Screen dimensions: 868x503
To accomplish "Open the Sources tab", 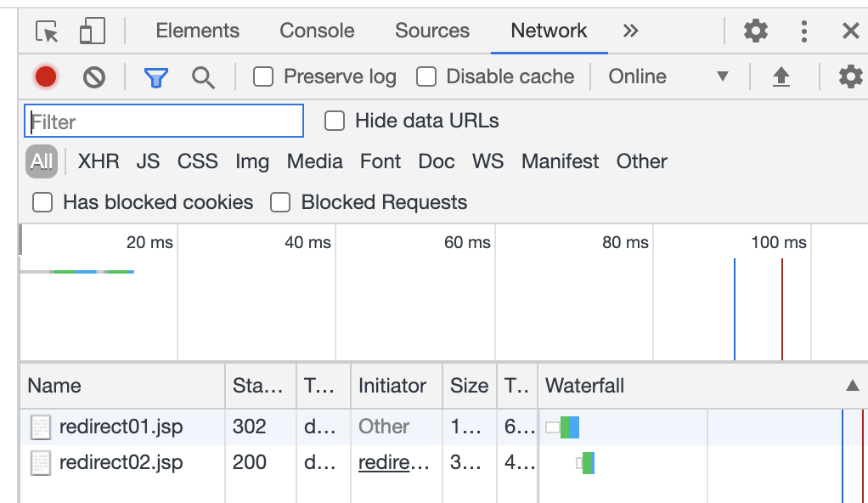I will click(431, 31).
